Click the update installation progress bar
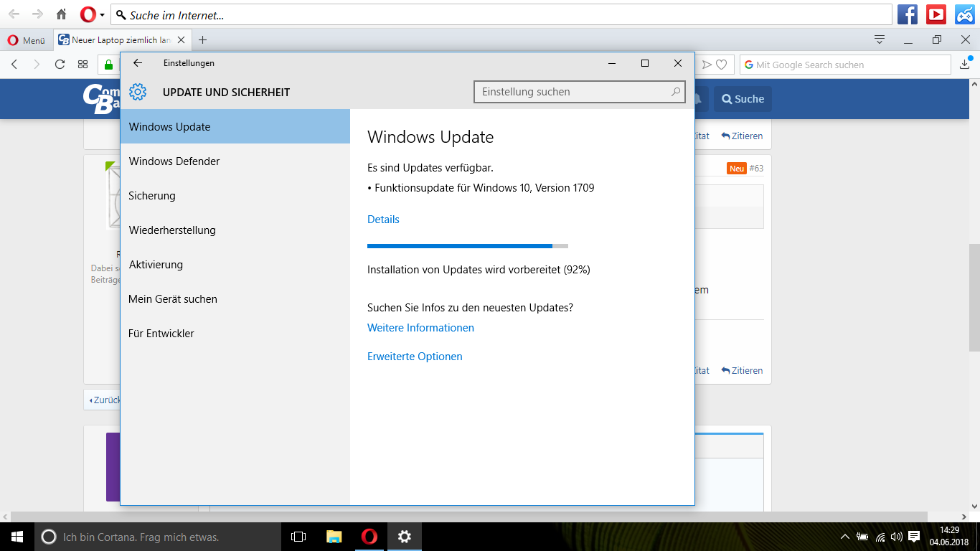 tap(468, 246)
